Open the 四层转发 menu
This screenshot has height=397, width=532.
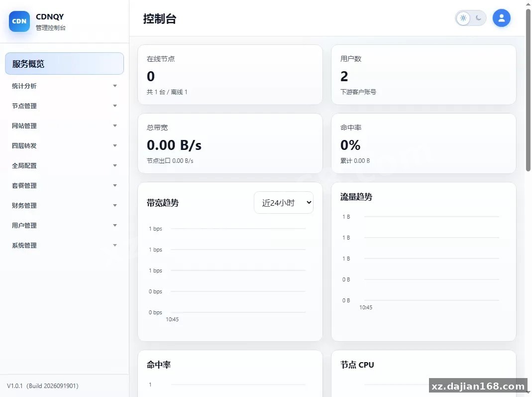[x=65, y=145]
